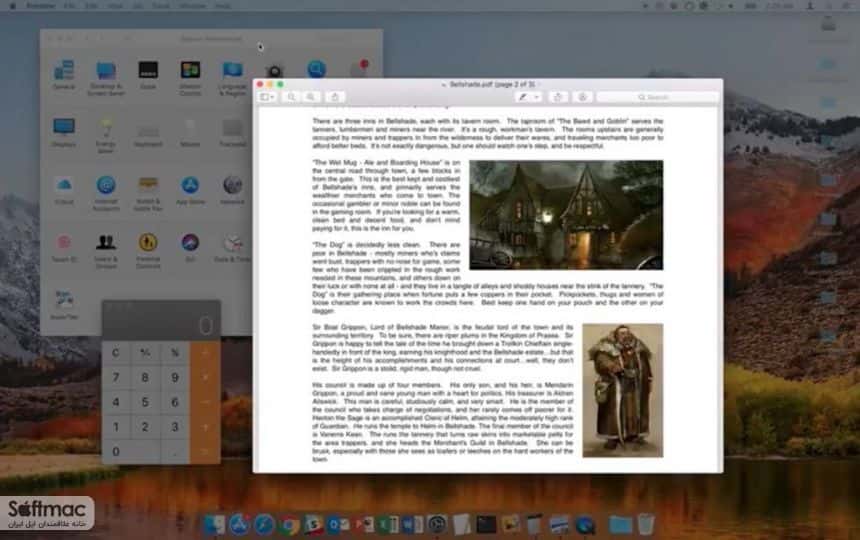The width and height of the screenshot is (860, 540).
Task: Click the zoom out magnifier in Preview toolbar
Action: coord(291,97)
